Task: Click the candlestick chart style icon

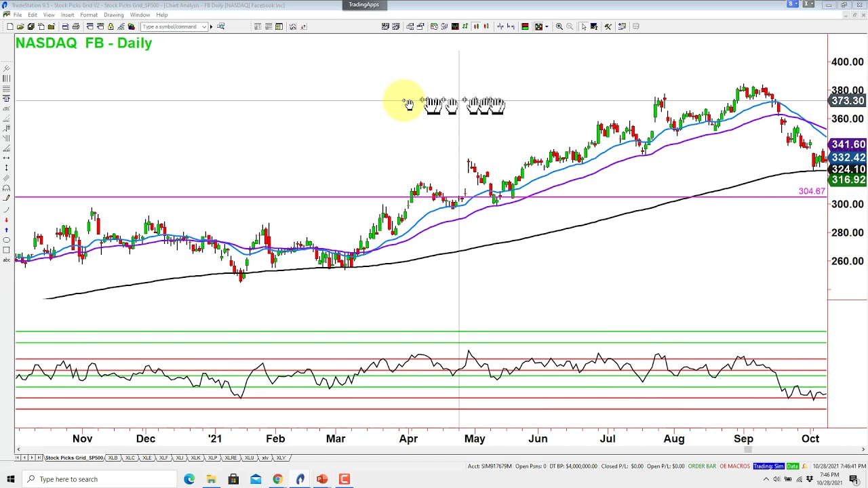Action: tap(476, 26)
